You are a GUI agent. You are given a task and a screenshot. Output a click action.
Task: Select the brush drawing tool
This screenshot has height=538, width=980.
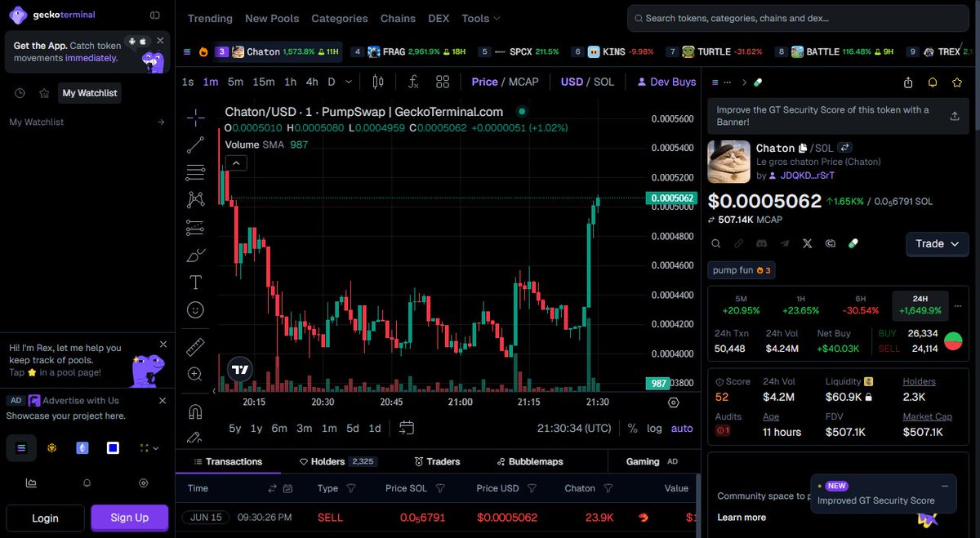[x=195, y=255]
